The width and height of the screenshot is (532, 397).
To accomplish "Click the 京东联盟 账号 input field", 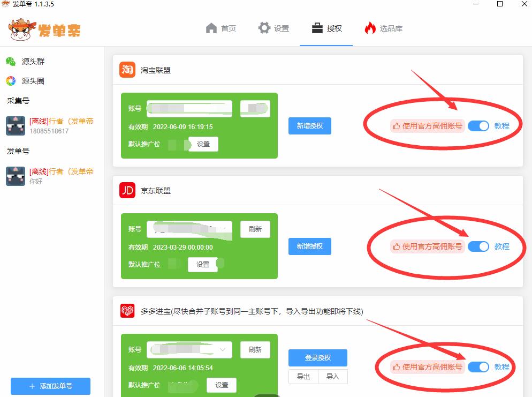I will click(x=189, y=229).
